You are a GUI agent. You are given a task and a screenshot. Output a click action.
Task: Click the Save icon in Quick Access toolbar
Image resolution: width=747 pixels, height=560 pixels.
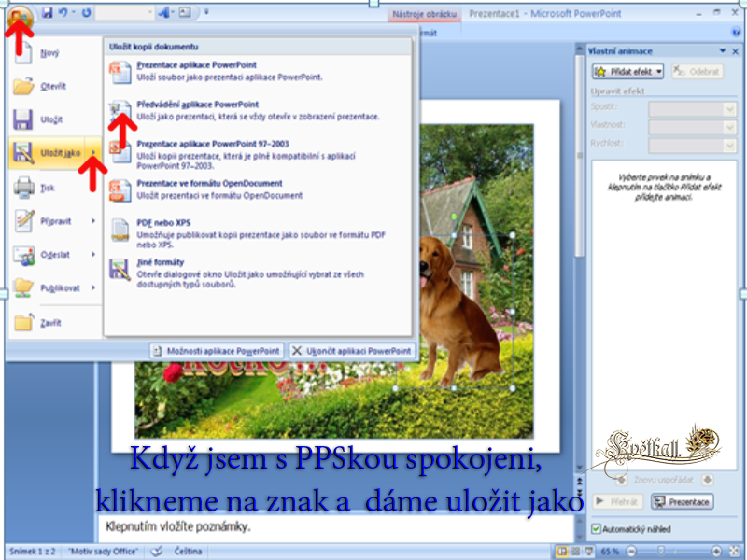[x=47, y=12]
